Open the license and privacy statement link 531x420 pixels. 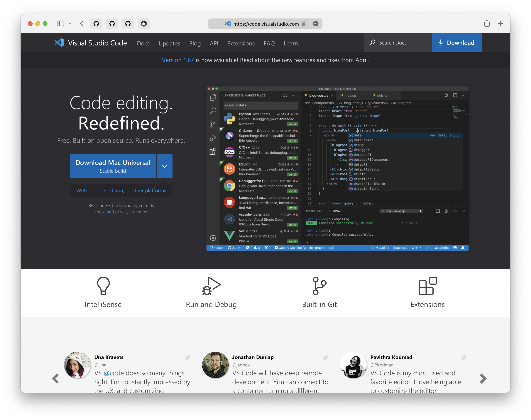point(121,212)
